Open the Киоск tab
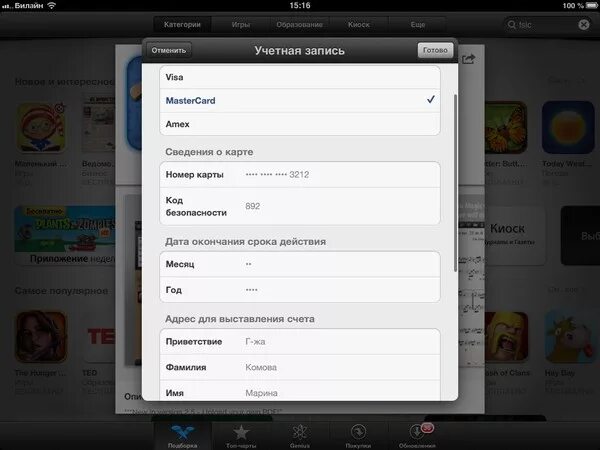 click(x=359, y=24)
